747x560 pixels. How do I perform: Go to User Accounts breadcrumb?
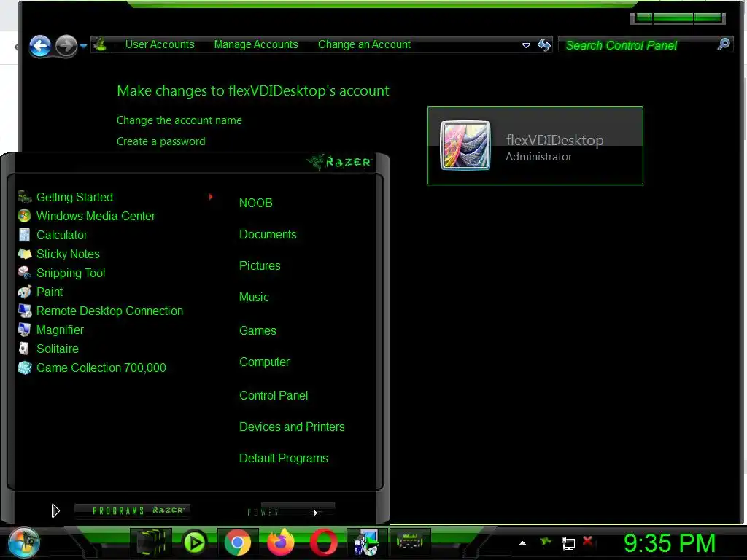[160, 44]
